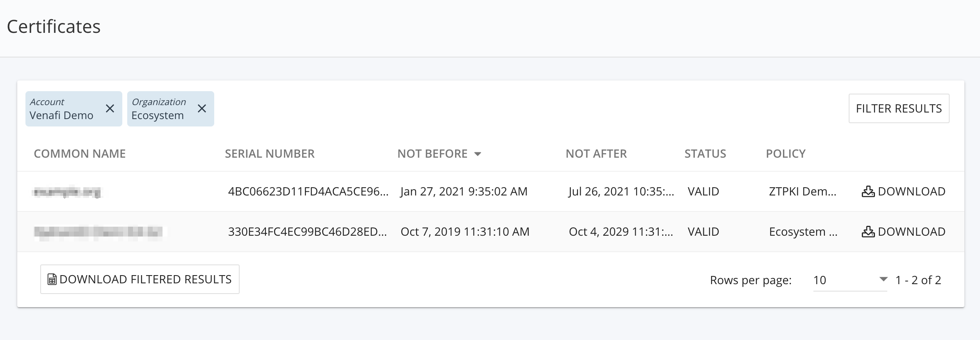
Task: Sort by the Status column header
Action: [x=705, y=154]
